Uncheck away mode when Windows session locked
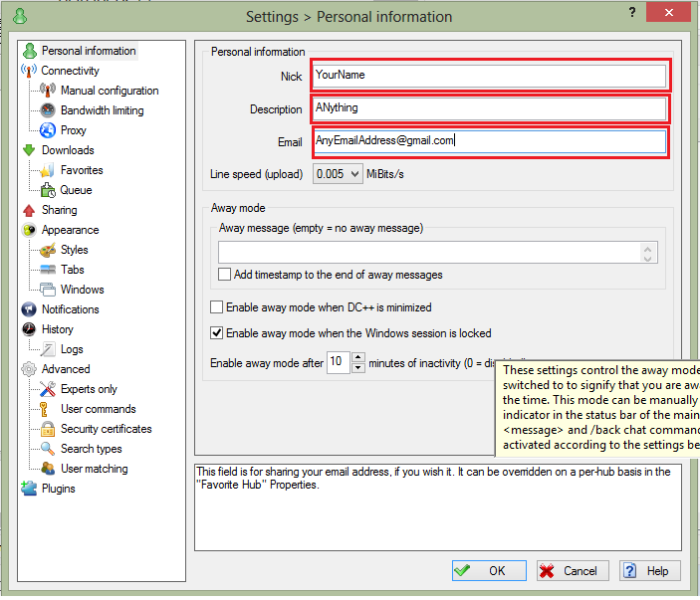Viewport: 700px width, 600px height. [216, 332]
